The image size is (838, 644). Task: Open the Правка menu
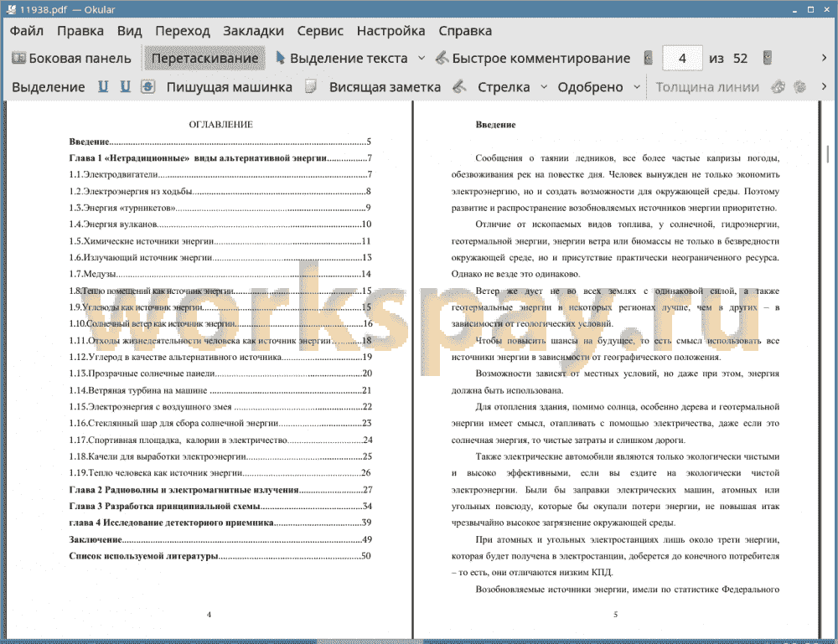(x=80, y=31)
